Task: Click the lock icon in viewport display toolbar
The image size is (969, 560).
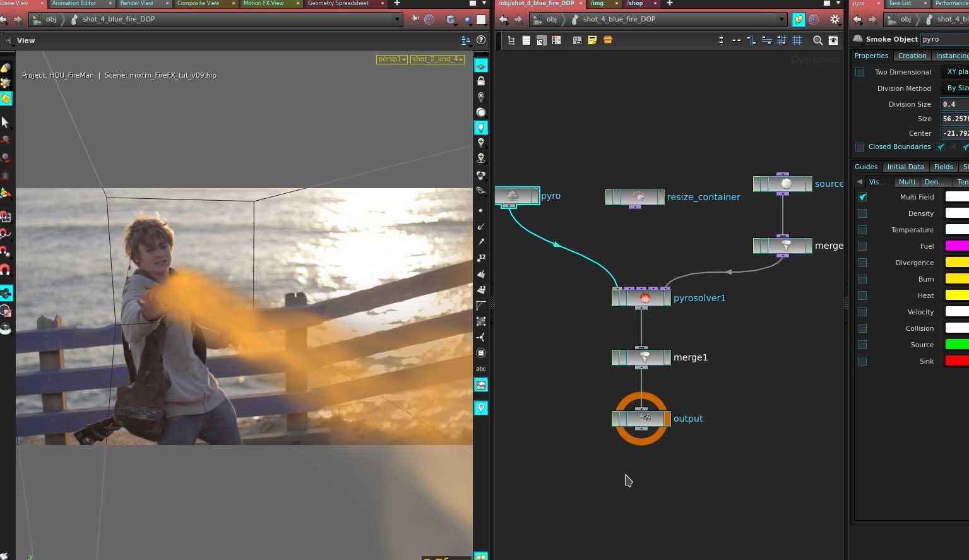Action: [481, 81]
